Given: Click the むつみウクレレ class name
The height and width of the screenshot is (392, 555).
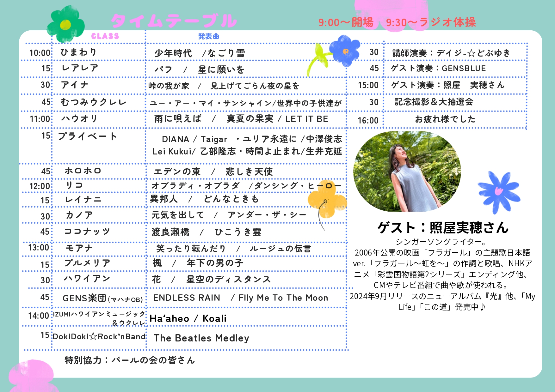Looking at the screenshot, I should point(93,102).
